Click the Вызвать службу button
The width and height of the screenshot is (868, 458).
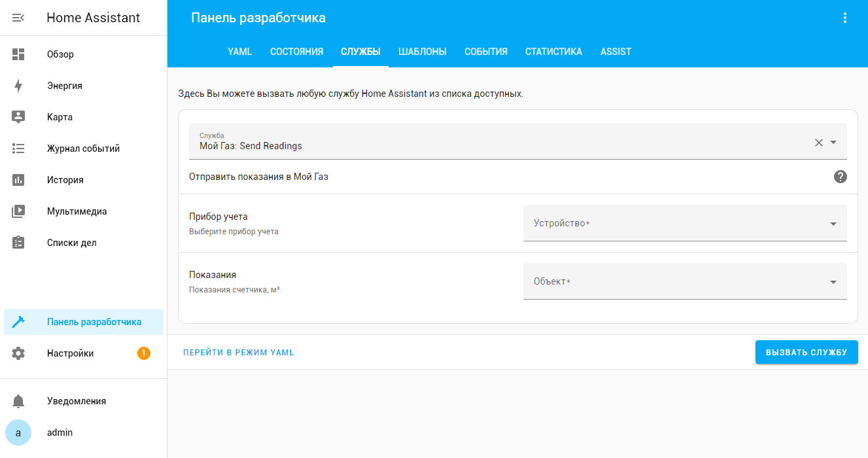pyautogui.click(x=807, y=352)
